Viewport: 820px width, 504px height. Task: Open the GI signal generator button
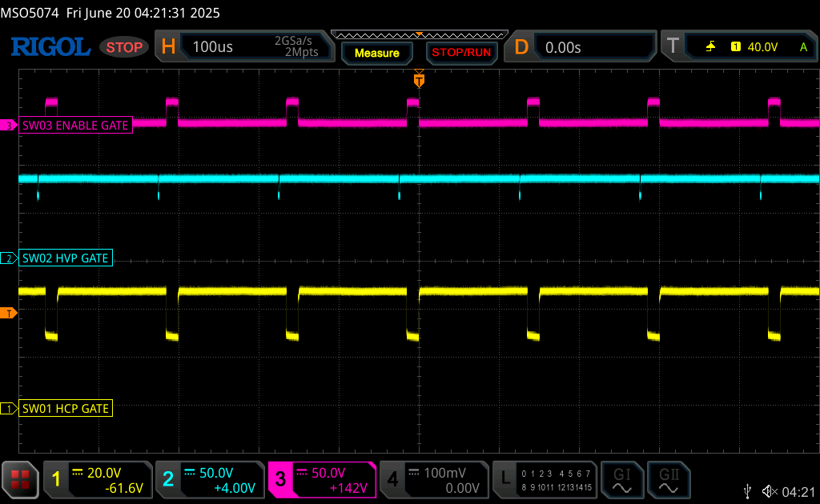coord(621,480)
